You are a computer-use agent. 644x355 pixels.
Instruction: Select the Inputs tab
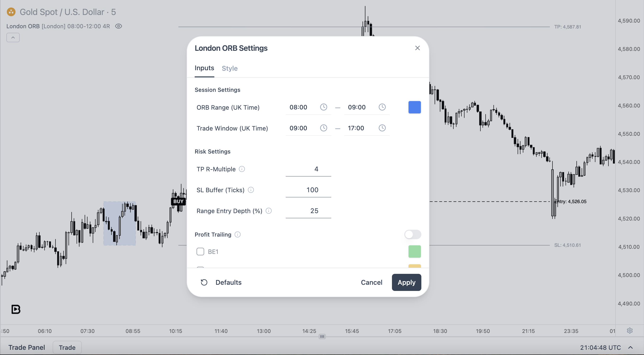click(204, 68)
